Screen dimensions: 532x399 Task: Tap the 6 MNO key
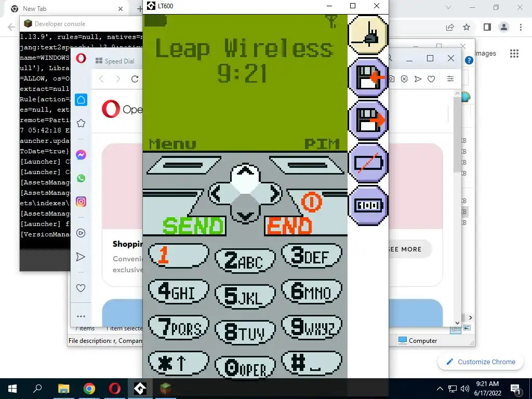click(x=312, y=291)
